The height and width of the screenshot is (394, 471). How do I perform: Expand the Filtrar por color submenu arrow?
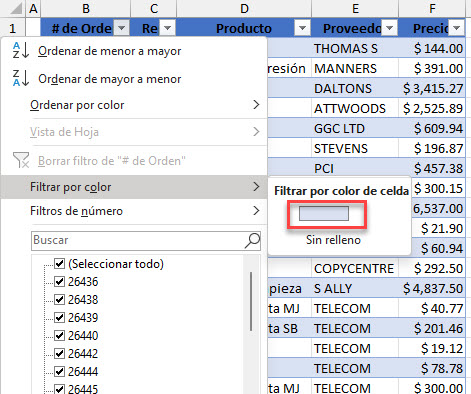(x=256, y=187)
